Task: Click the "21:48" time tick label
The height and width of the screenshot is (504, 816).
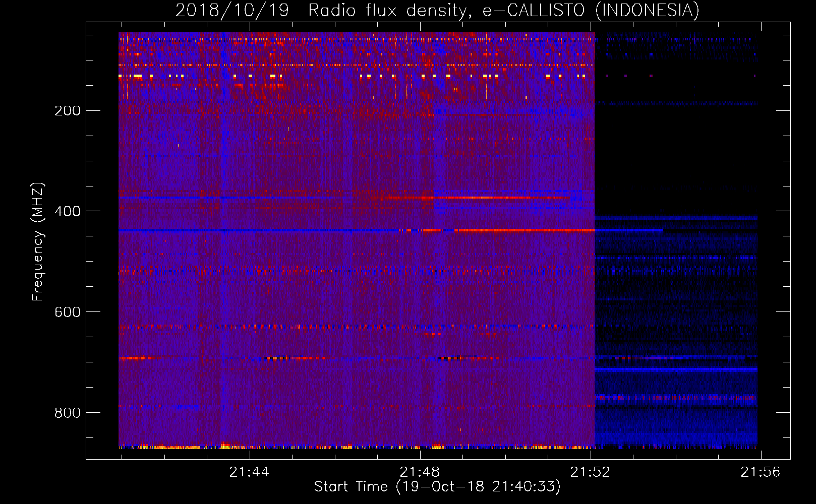Action: coord(420,472)
